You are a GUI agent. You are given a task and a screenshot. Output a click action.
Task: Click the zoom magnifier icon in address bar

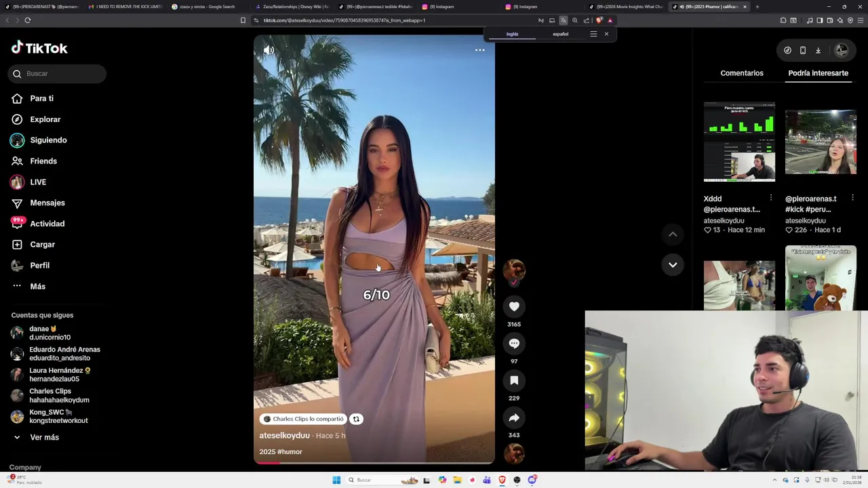click(574, 20)
